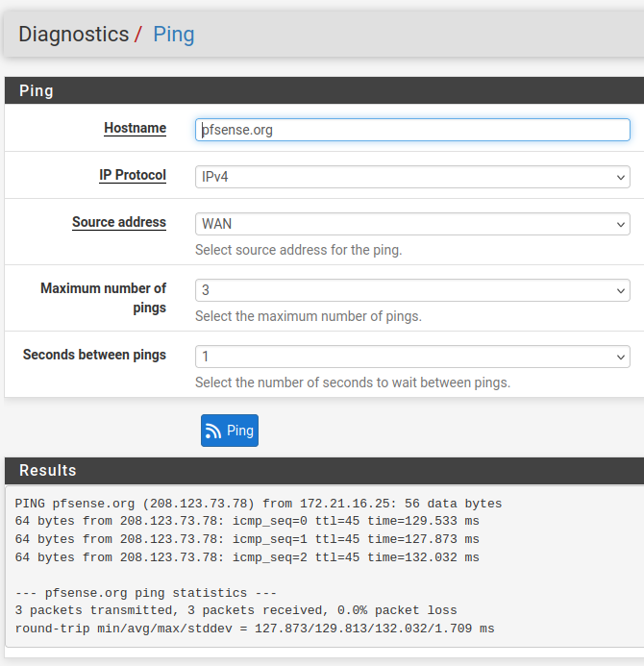The width and height of the screenshot is (644, 666).
Task: Click the chevron arrow of Maximum pings select
Action: coord(621,290)
